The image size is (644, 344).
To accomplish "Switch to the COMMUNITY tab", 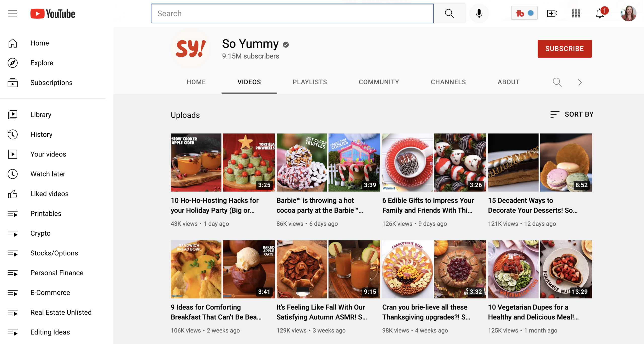I will tap(379, 82).
